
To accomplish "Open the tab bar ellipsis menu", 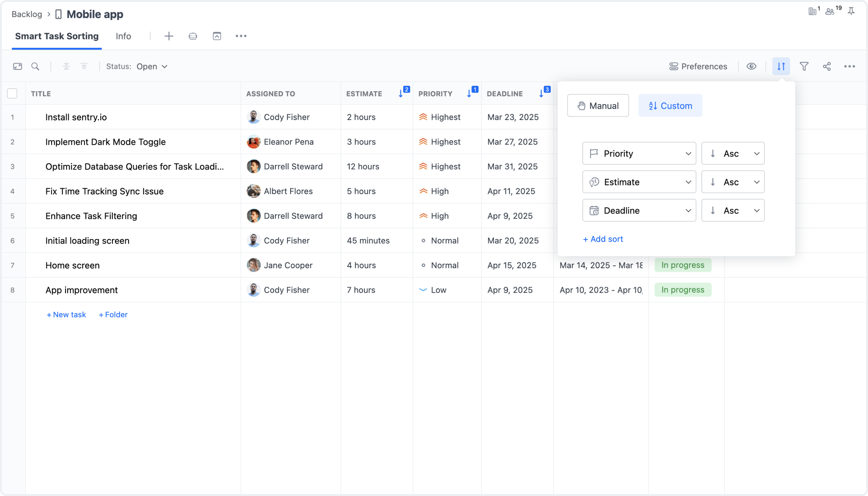I will pyautogui.click(x=241, y=36).
